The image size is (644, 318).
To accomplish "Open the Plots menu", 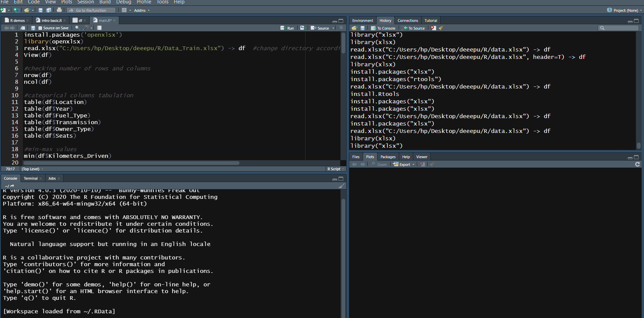I will coord(67,2).
